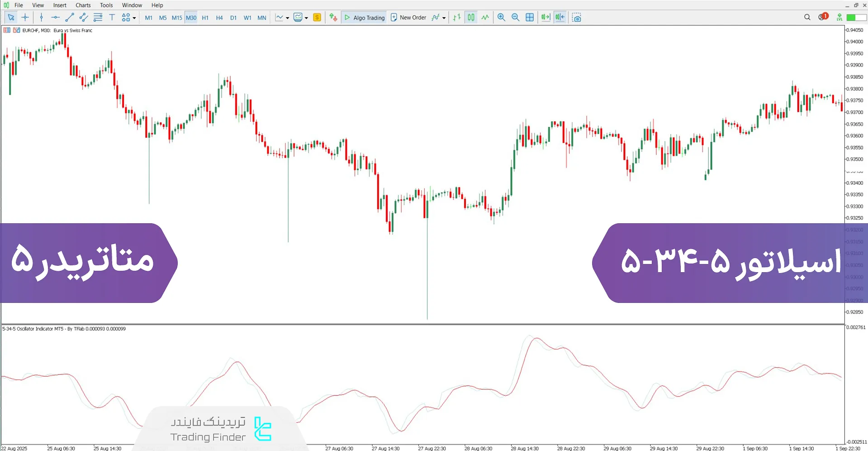Open the Charts menu
868x451 pixels.
point(83,5)
